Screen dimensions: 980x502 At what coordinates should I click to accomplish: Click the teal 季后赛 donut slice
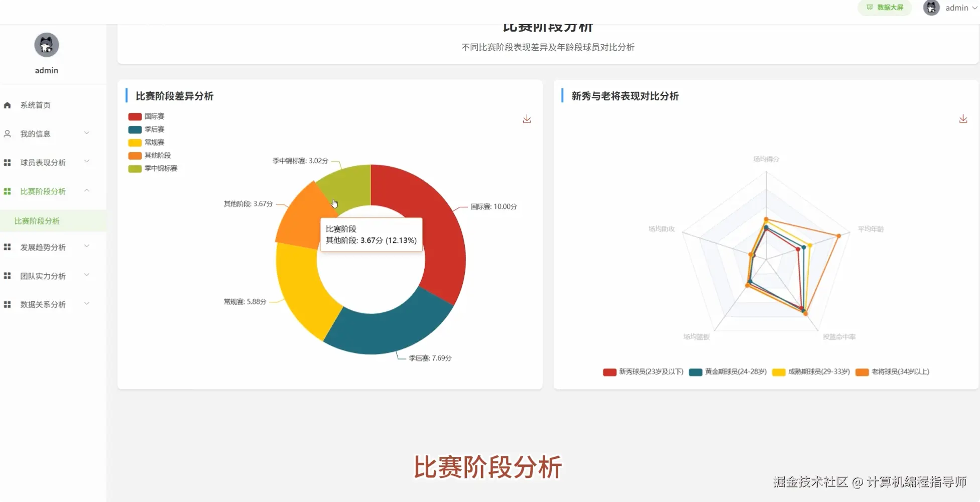click(393, 330)
